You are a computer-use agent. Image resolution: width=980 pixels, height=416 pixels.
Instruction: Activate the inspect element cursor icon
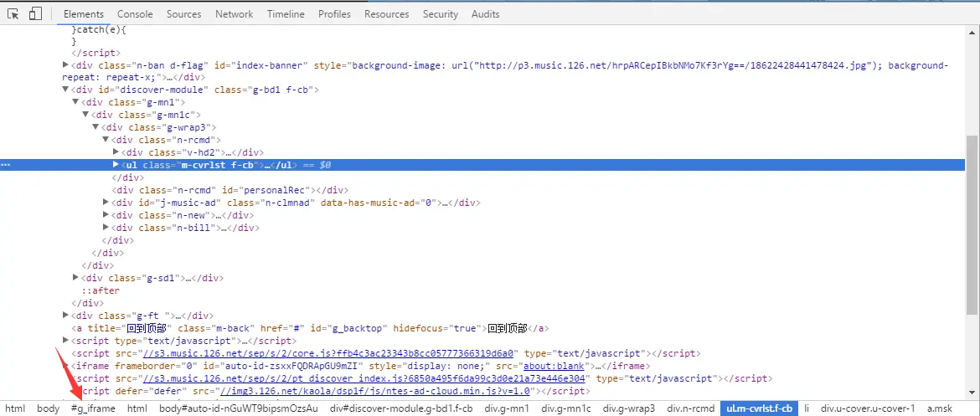(14, 13)
